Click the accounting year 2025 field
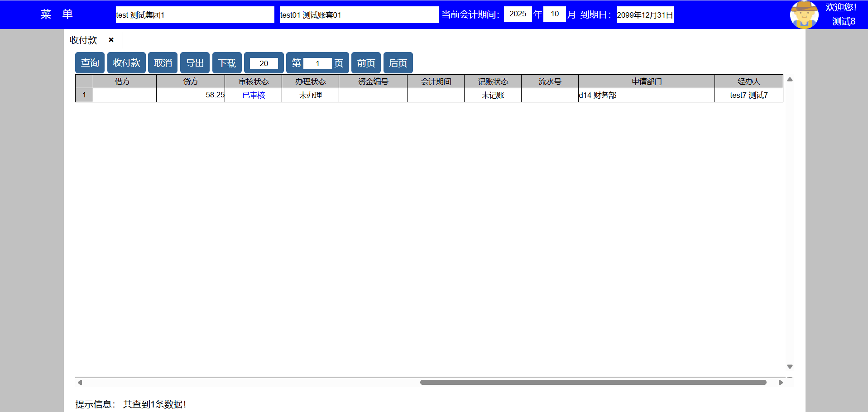 518,14
